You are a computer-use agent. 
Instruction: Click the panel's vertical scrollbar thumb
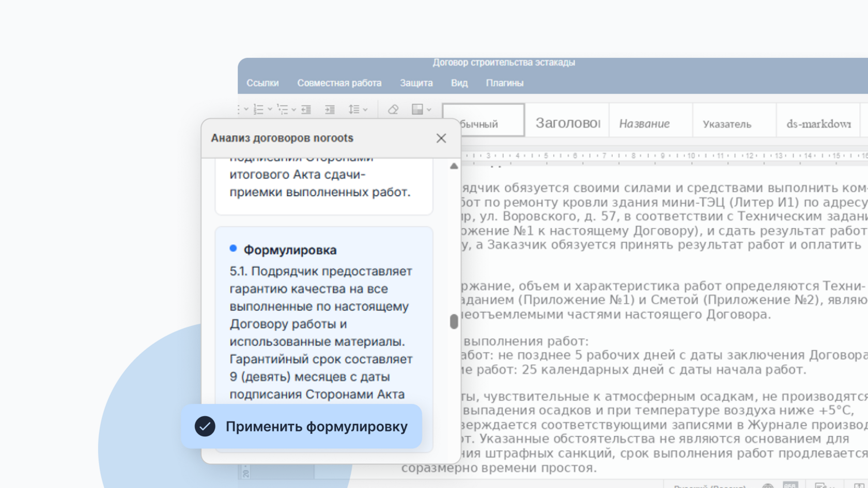(x=454, y=321)
